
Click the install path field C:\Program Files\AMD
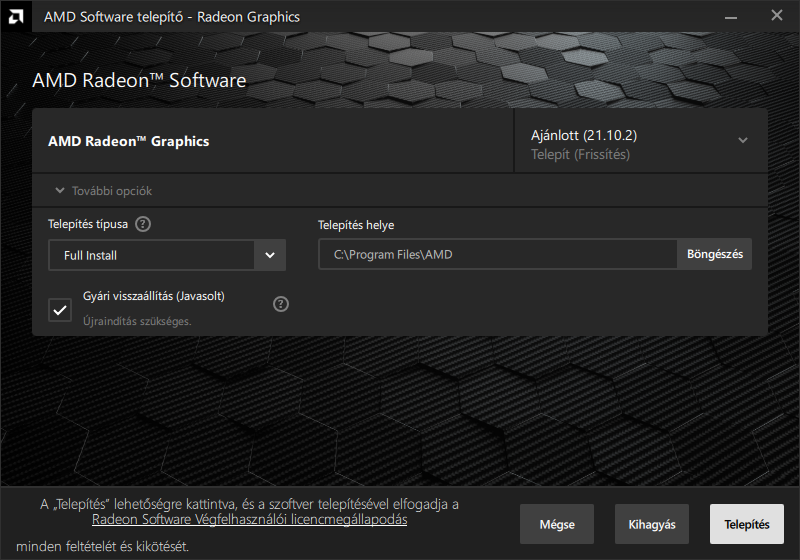coord(498,254)
